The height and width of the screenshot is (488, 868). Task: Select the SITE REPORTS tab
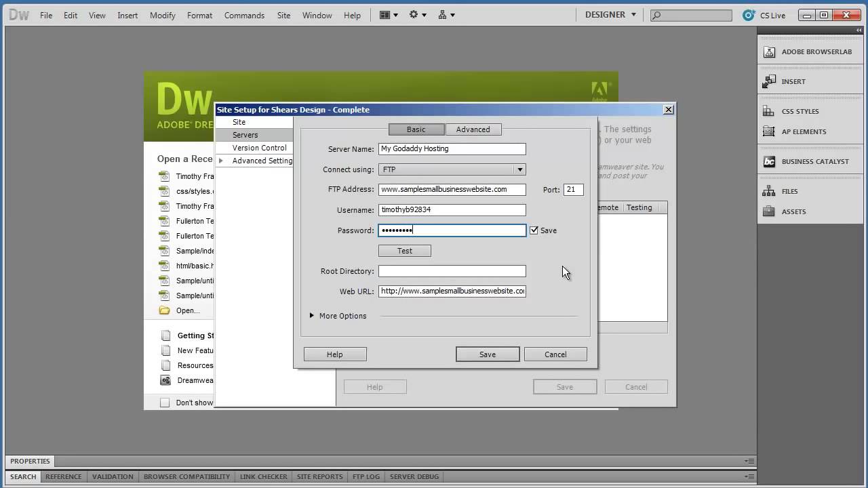point(320,476)
